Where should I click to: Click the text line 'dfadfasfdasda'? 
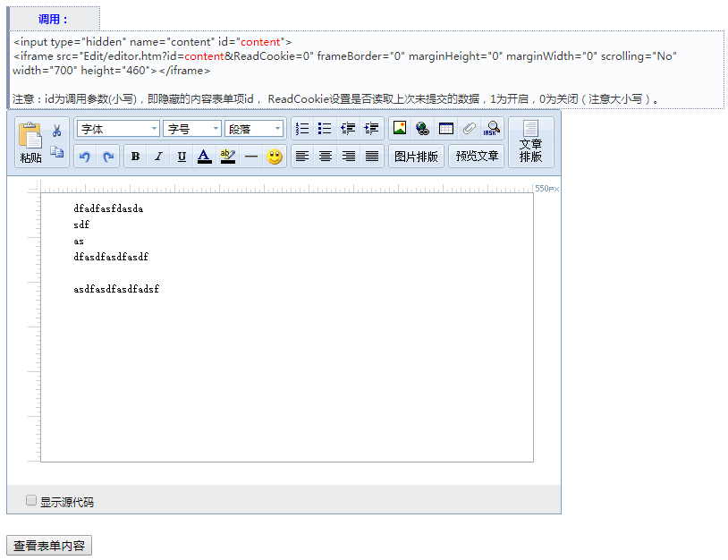(108, 209)
